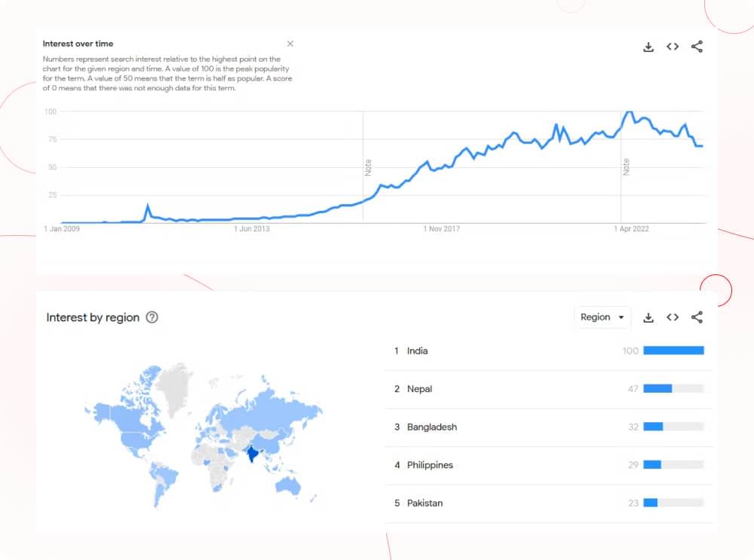Viewport: 754px width, 560px height.
Task: Open the help tooltip for Interest by region
Action: tap(152, 318)
